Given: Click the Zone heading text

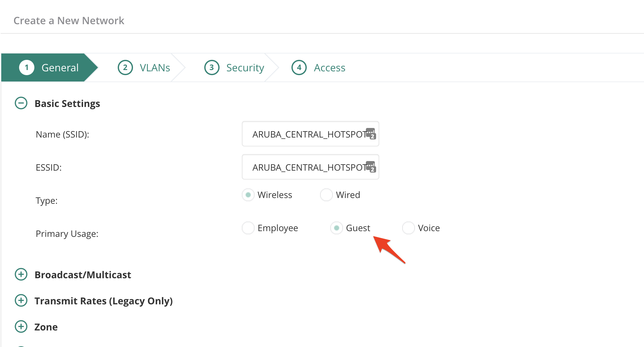Looking at the screenshot, I should tap(46, 327).
